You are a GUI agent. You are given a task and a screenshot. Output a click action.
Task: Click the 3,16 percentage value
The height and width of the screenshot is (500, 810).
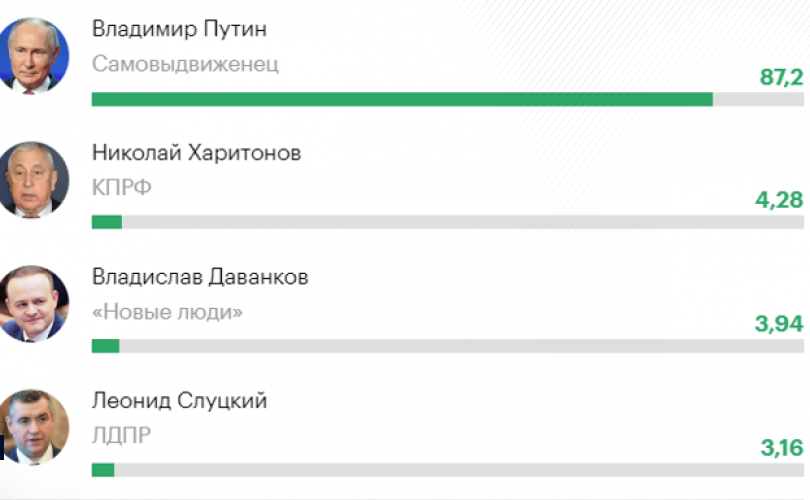click(x=782, y=448)
